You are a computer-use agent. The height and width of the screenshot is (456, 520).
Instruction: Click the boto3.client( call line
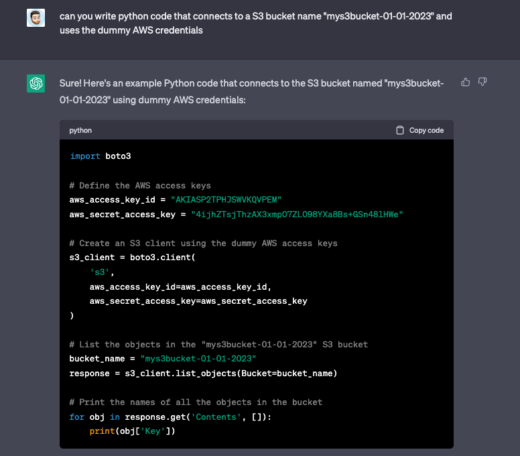pyautogui.click(x=132, y=257)
